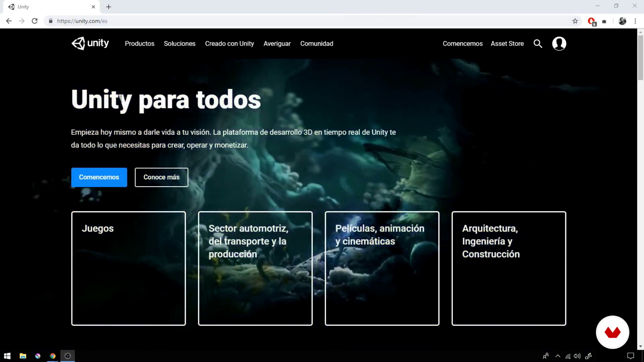Bookmark the page with the star icon
The image size is (644, 362).
tap(575, 21)
